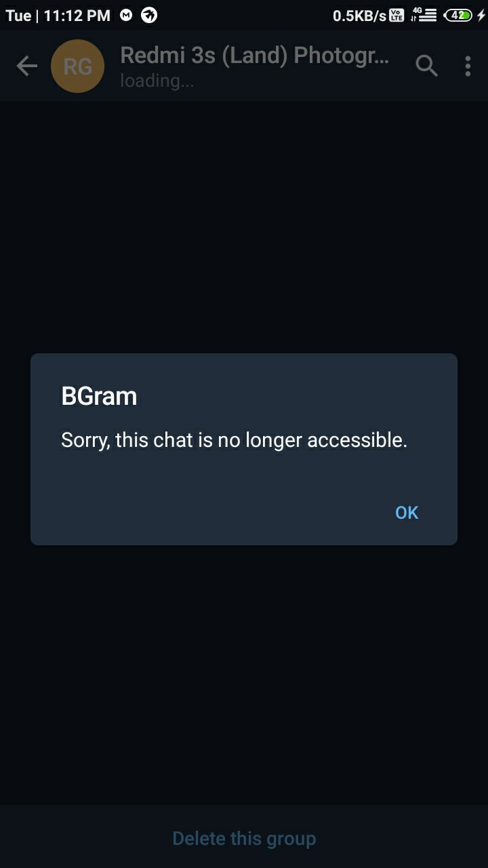Viewport: 488px width, 868px height.
Task: Tap the 4G signal strength icon
Action: [x=424, y=15]
